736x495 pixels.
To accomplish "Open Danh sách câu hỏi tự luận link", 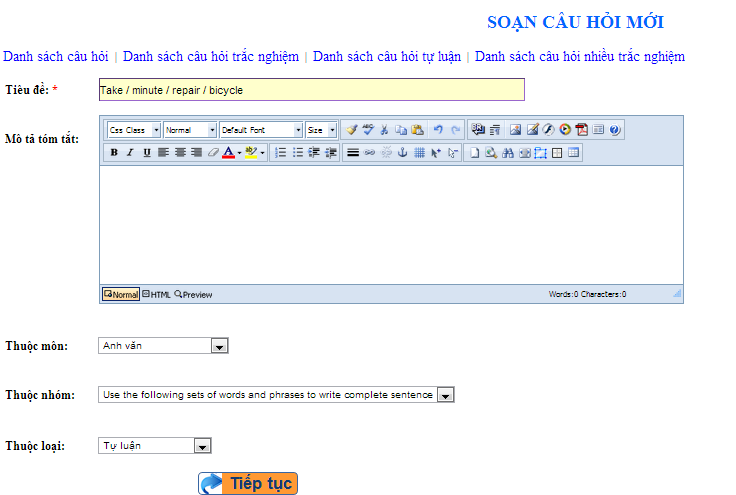I will coord(387,57).
